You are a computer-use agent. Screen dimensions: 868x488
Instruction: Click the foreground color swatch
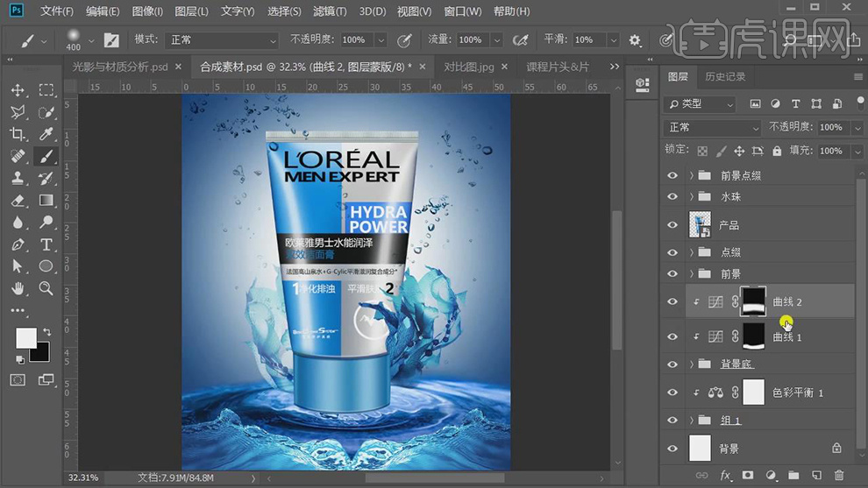(26, 338)
